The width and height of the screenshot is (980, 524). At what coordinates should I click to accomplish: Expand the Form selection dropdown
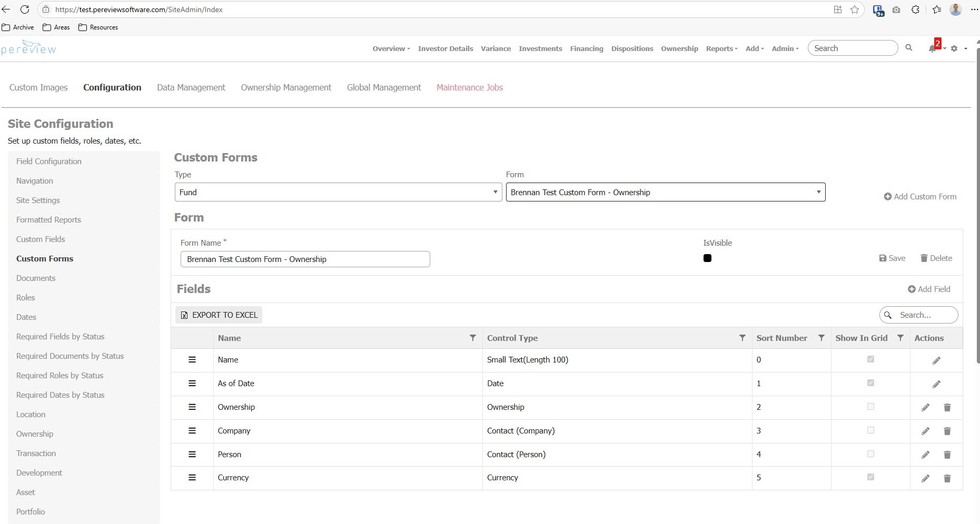pyautogui.click(x=665, y=192)
